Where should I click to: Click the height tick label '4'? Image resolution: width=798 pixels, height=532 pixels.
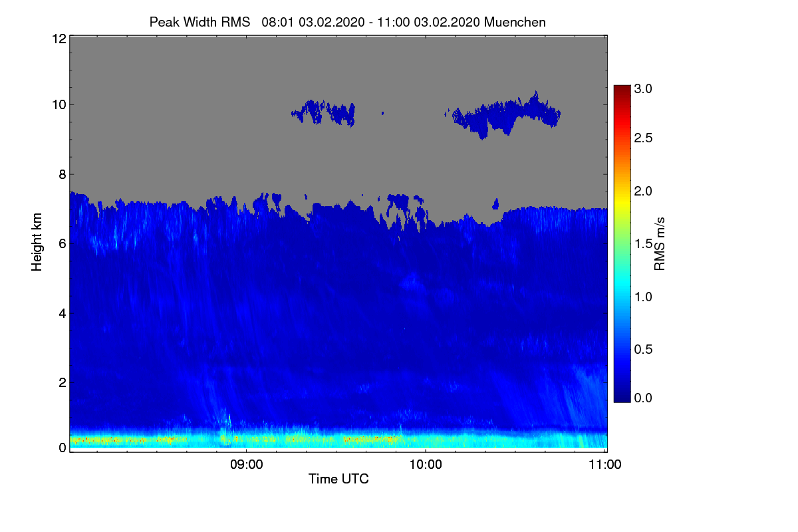tap(61, 313)
